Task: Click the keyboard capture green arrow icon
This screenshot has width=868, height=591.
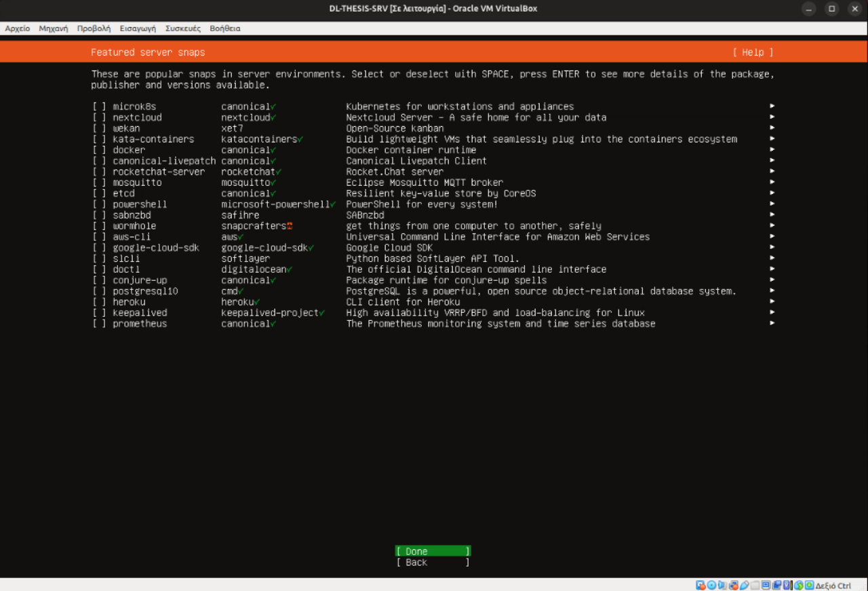Action: pos(809,585)
